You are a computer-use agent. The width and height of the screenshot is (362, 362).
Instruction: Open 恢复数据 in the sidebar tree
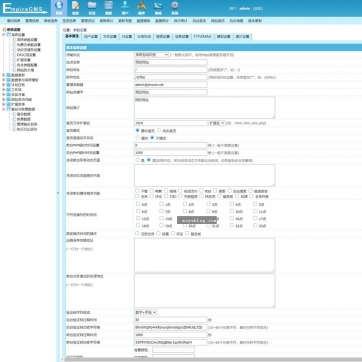(x=24, y=119)
